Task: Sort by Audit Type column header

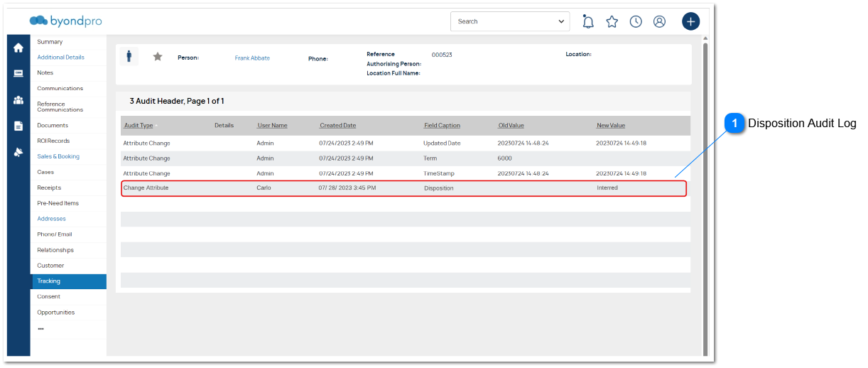Action: click(139, 126)
